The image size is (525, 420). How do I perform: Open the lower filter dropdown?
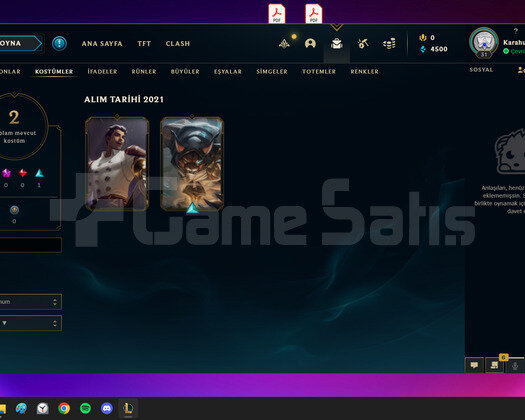click(31, 323)
